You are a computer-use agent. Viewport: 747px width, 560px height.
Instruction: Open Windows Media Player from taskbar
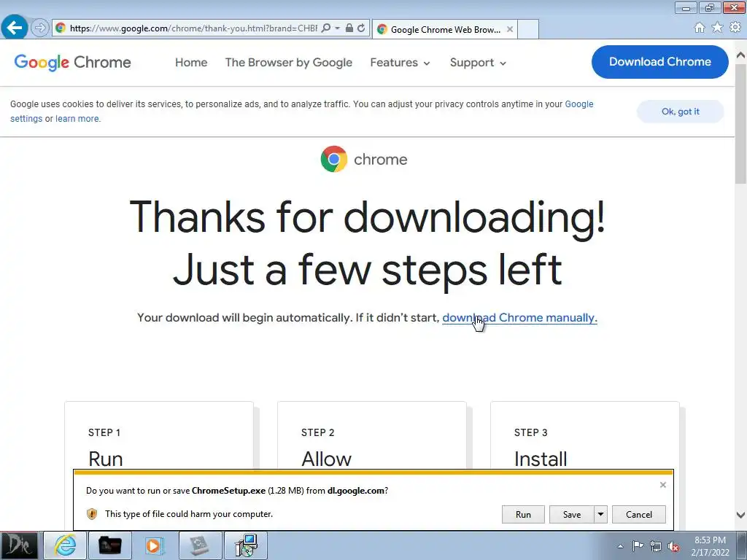154,545
